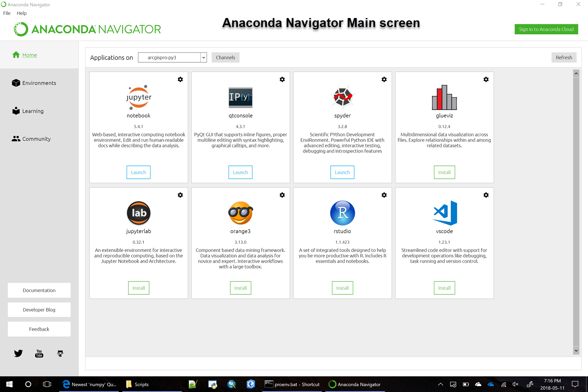Click Anaconda Navigator taskbar button
The width and height of the screenshot is (588, 392).
(x=355, y=384)
